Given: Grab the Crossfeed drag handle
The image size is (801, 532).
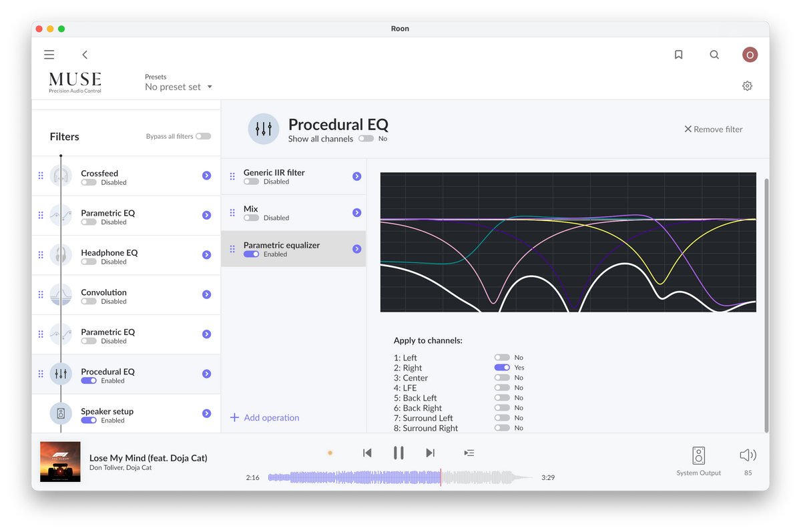Looking at the screenshot, I should [x=41, y=176].
